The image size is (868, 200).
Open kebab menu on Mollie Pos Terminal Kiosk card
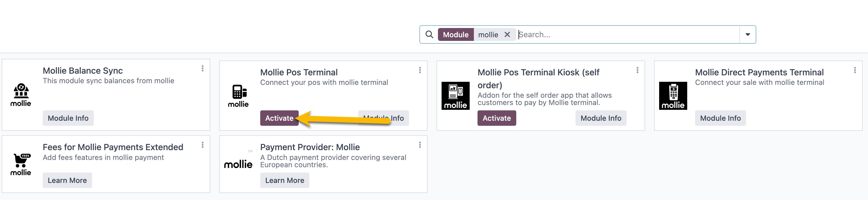(x=637, y=70)
